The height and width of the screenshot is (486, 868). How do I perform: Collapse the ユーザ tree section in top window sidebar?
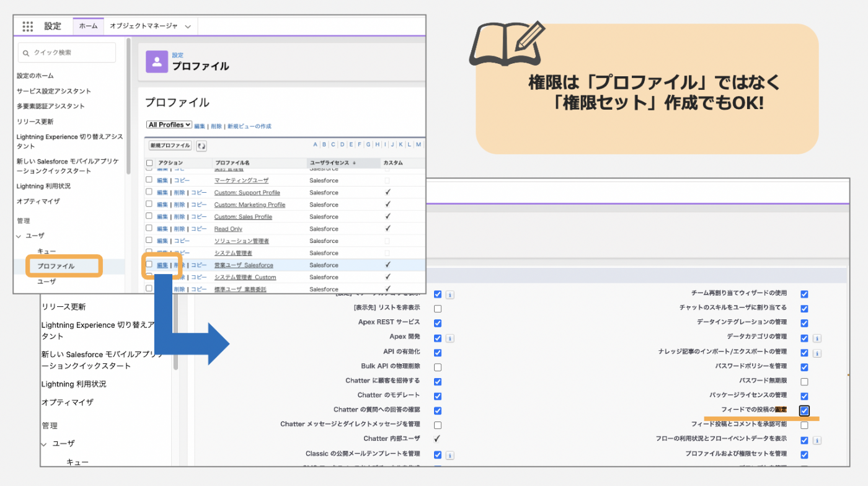pos(19,236)
